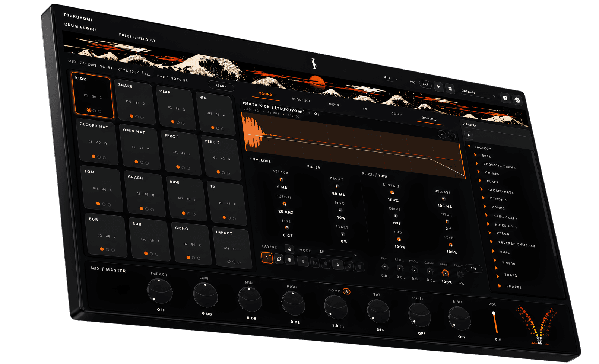
Task: Toggle the layers lock icon
Action: (289, 249)
